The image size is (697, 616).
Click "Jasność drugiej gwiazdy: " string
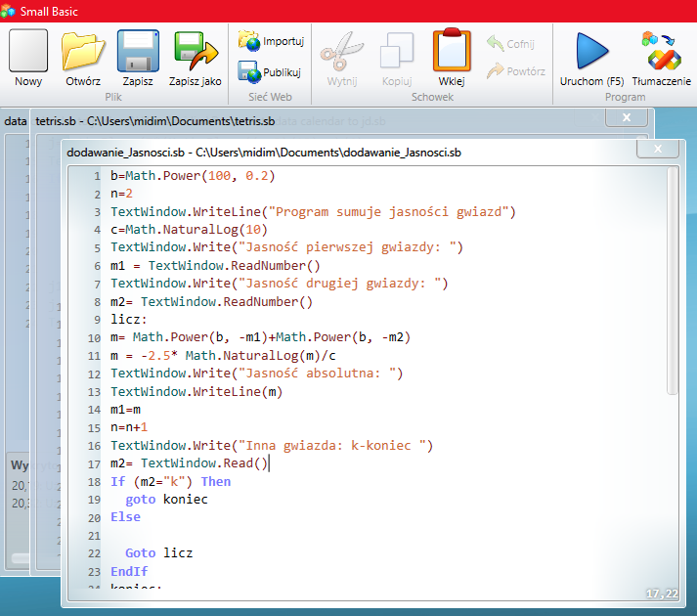(339, 284)
